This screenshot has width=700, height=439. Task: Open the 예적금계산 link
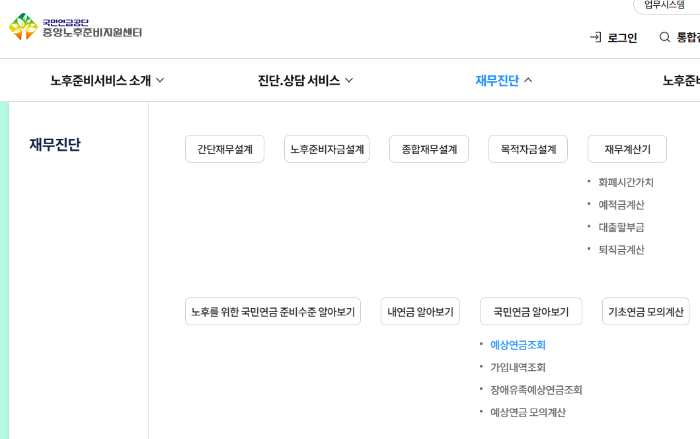coord(621,205)
